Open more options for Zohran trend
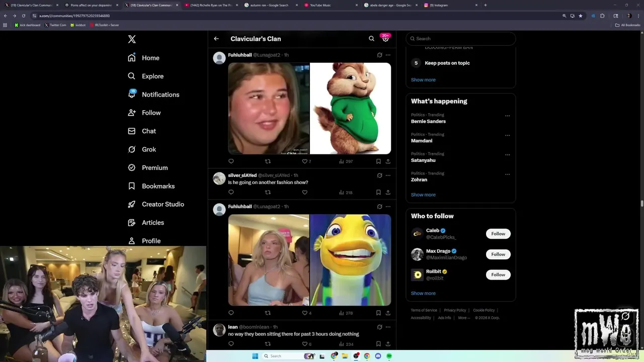 [x=507, y=174]
